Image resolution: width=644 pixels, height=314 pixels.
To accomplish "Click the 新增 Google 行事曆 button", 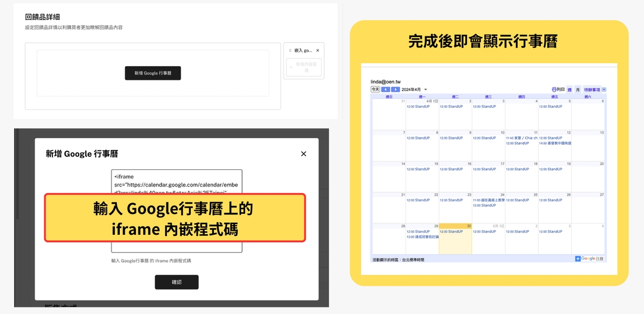I will 153,73.
